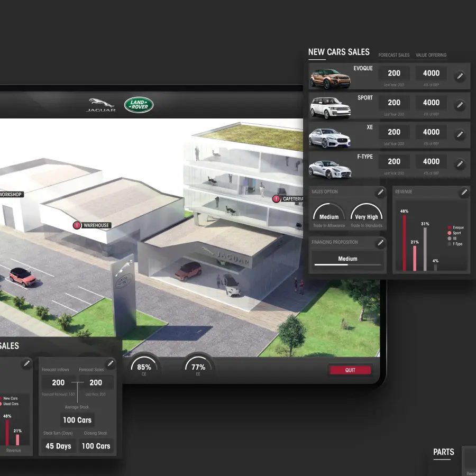Click the XE legend entry in Revenue

[x=452, y=239]
